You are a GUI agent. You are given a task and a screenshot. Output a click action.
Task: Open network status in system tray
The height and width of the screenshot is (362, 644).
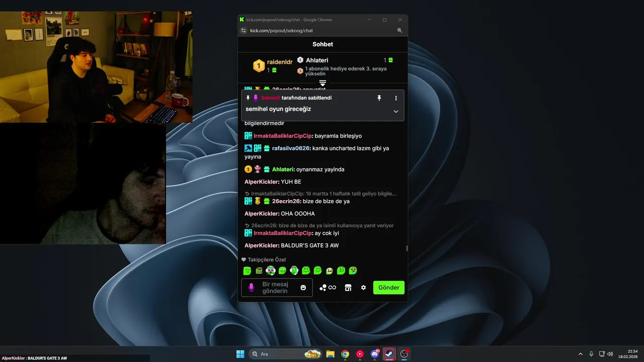(x=602, y=354)
